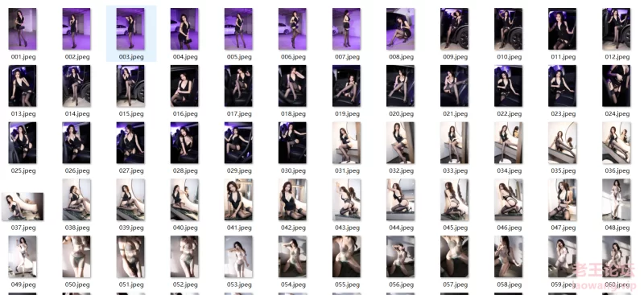The height and width of the screenshot is (295, 644).
Task: Click the 005.jpeg filename label
Action: tap(238, 57)
